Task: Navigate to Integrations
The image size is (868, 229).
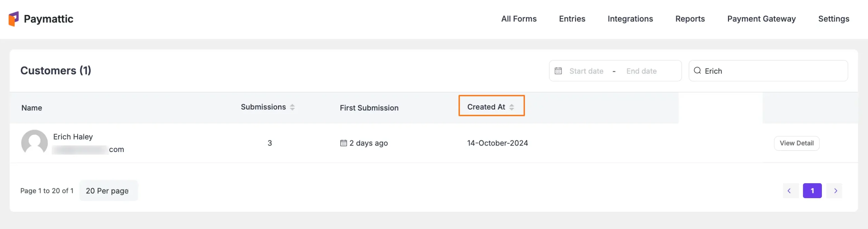Action: (630, 19)
